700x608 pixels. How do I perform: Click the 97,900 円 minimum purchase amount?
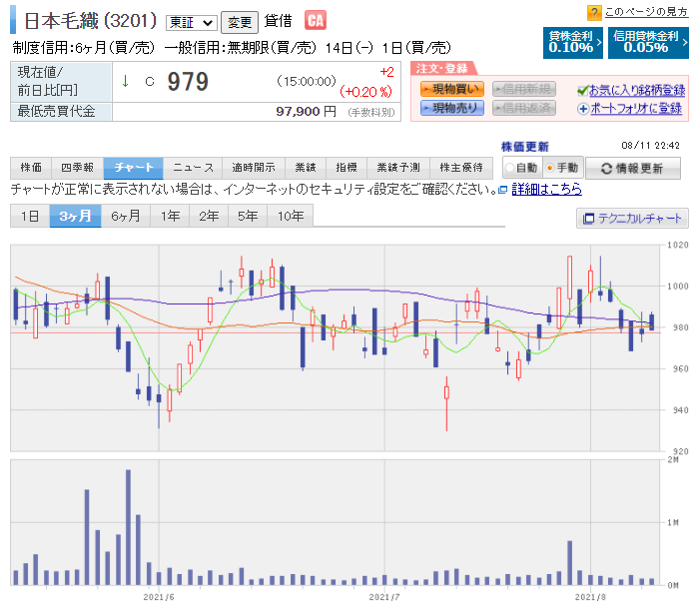tap(307, 112)
